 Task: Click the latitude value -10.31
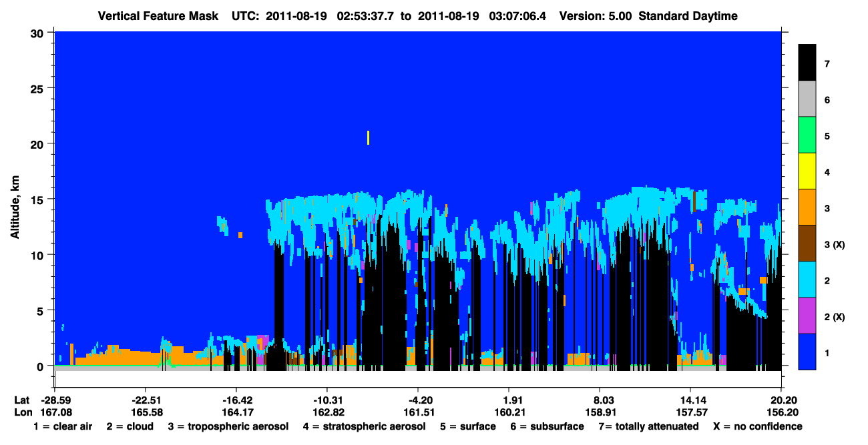click(x=327, y=400)
